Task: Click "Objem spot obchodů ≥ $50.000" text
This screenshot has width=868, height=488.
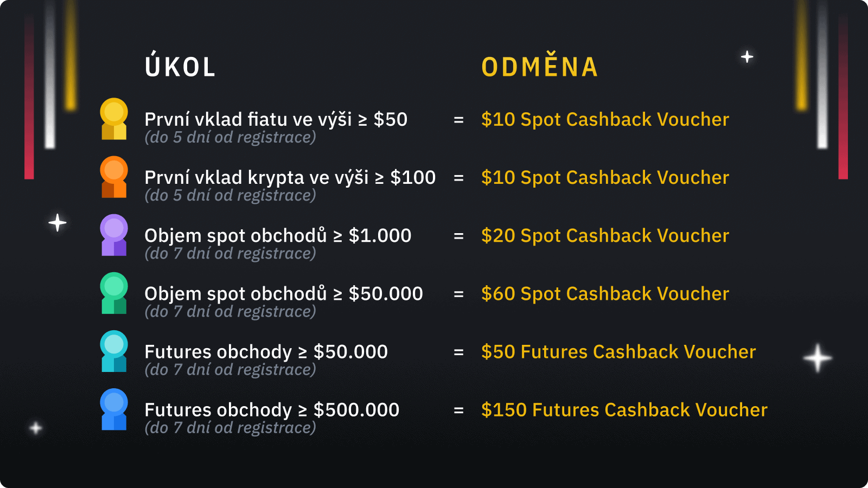Action: pyautogui.click(x=284, y=293)
